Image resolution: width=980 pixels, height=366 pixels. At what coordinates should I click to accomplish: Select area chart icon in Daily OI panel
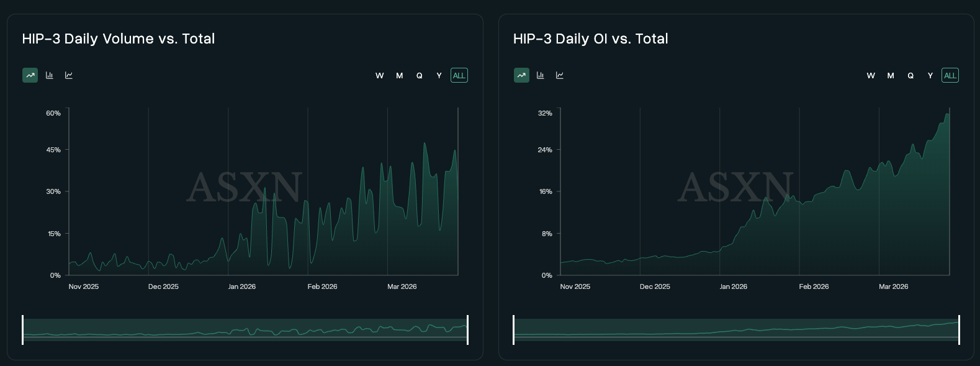[521, 75]
